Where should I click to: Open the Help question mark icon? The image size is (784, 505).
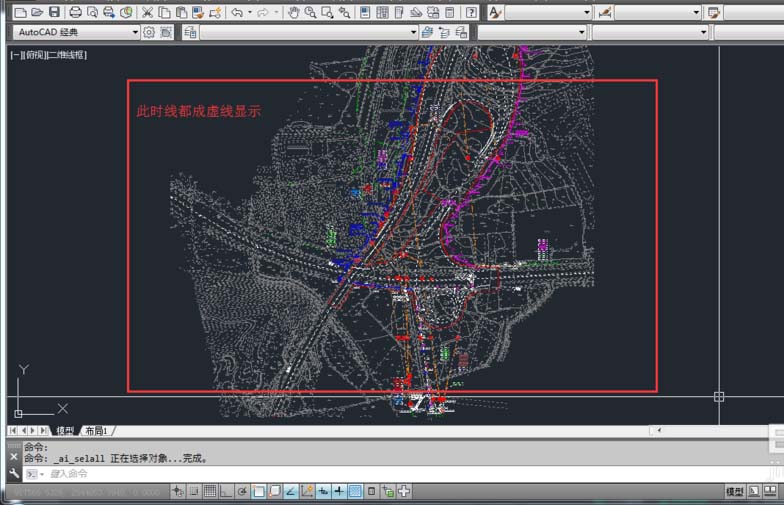click(471, 13)
